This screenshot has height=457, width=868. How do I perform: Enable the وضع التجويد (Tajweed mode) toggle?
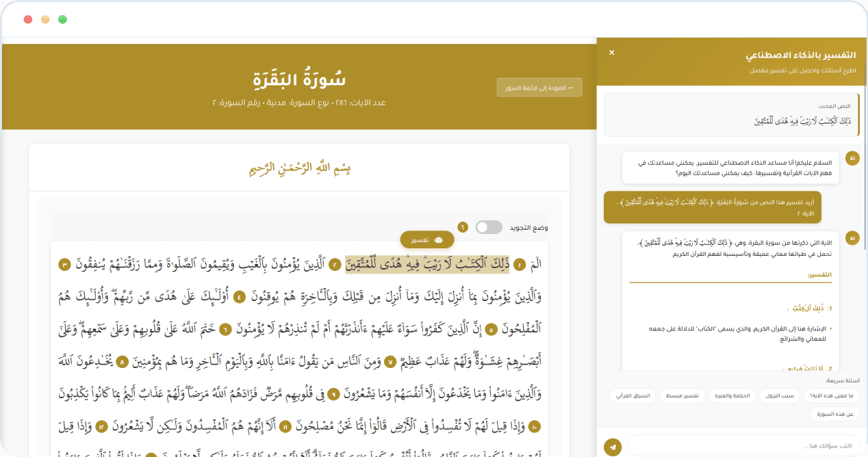pos(489,226)
